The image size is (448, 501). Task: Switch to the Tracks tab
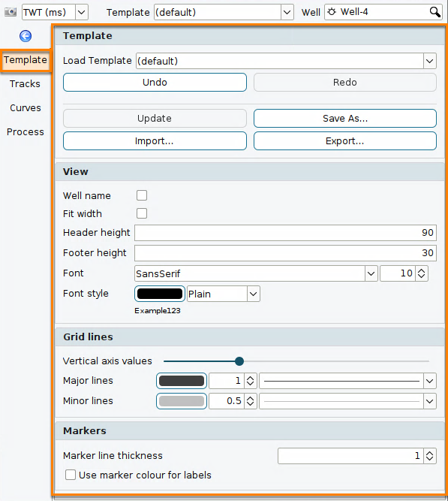click(25, 83)
